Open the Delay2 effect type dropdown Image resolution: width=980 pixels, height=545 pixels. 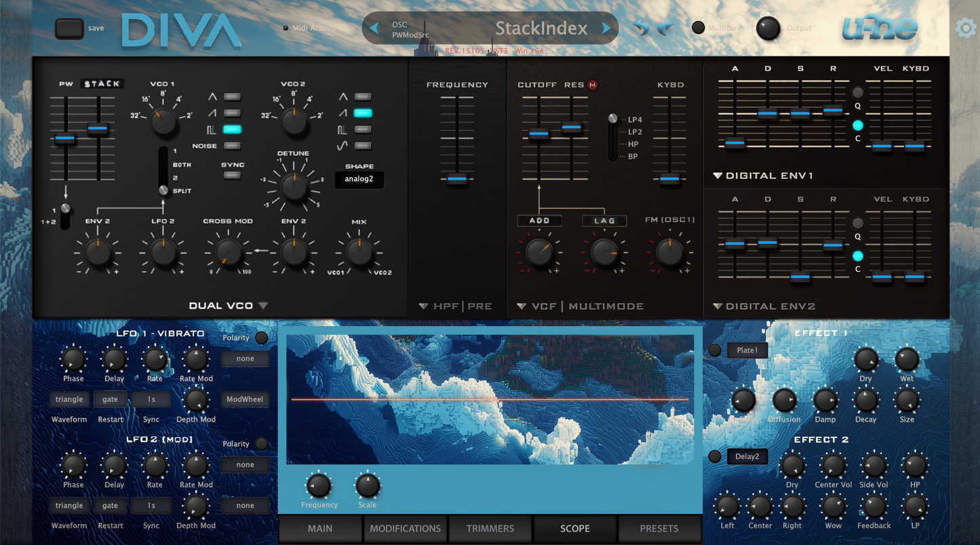pos(747,456)
